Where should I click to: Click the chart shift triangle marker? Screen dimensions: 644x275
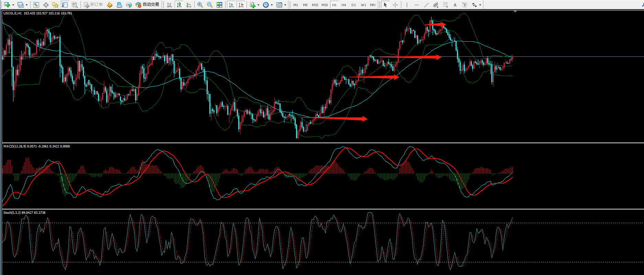[x=515, y=12]
